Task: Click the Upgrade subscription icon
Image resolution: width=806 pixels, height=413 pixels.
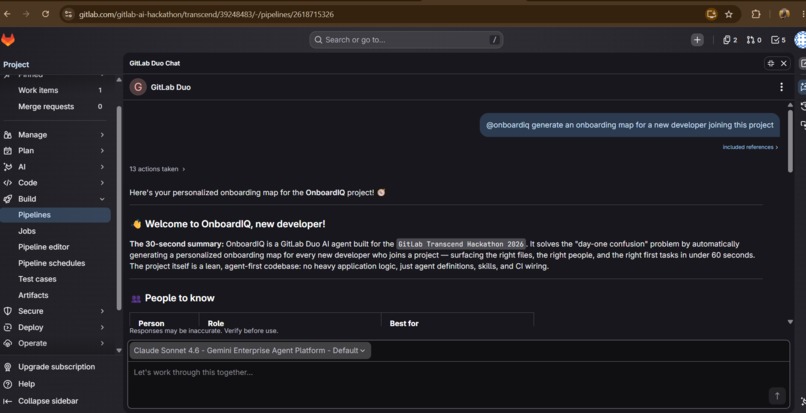Action: tap(8, 367)
